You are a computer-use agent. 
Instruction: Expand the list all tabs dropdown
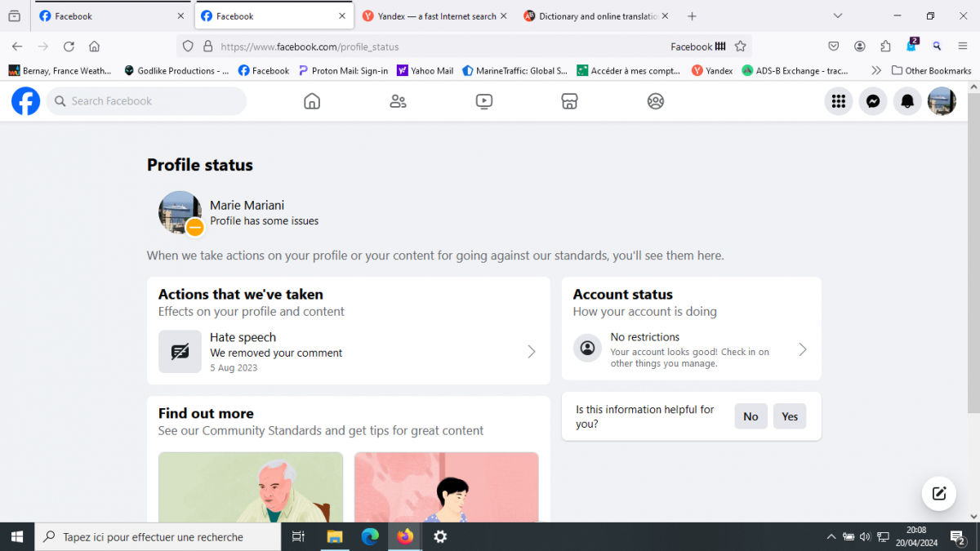[838, 16]
